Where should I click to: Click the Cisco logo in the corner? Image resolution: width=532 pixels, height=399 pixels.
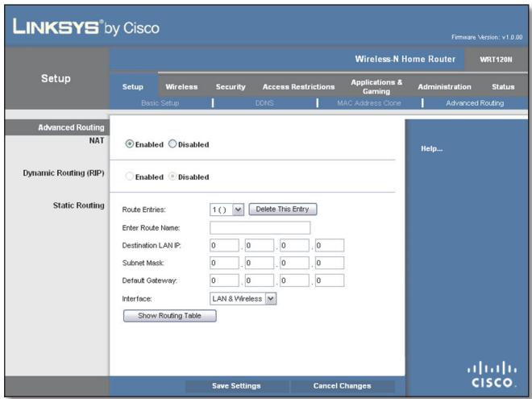coord(492,375)
